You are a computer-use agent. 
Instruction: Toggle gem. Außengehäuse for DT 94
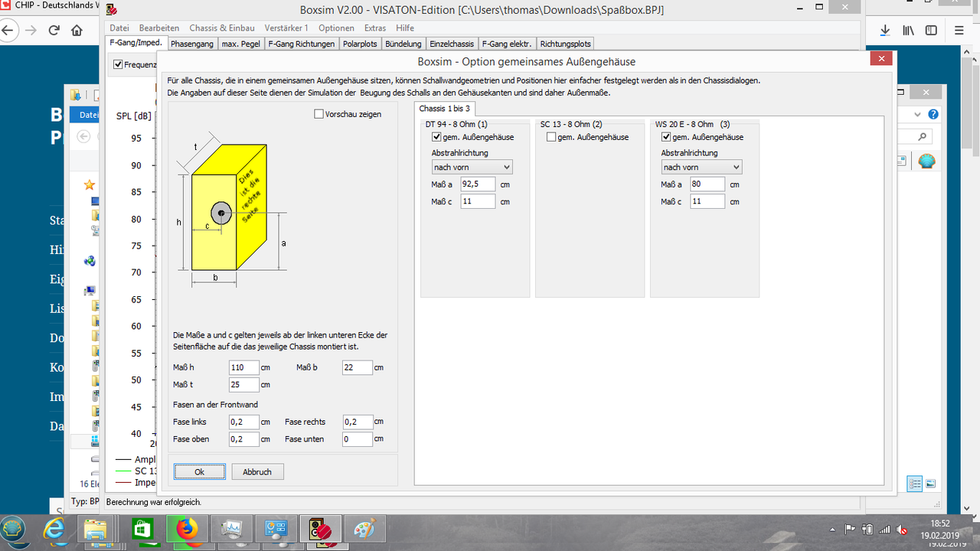[x=436, y=137]
